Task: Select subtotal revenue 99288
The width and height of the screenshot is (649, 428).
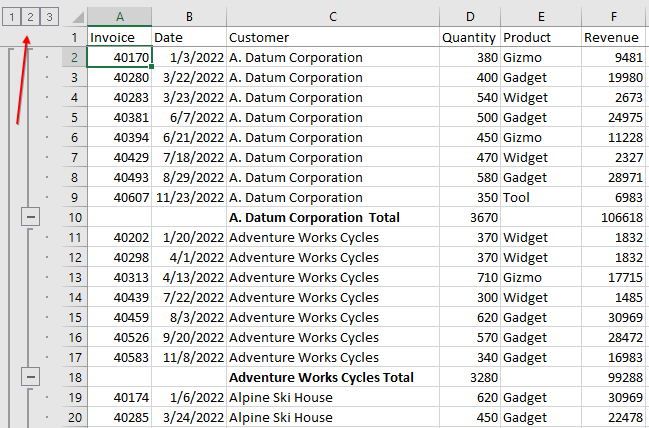Action: tap(614, 377)
